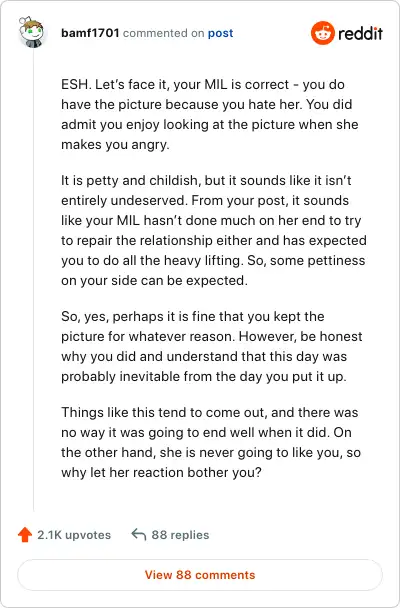This screenshot has width=400, height=608.
Task: Click the closing question "why let her reaction bother you?"
Action: 161,473
